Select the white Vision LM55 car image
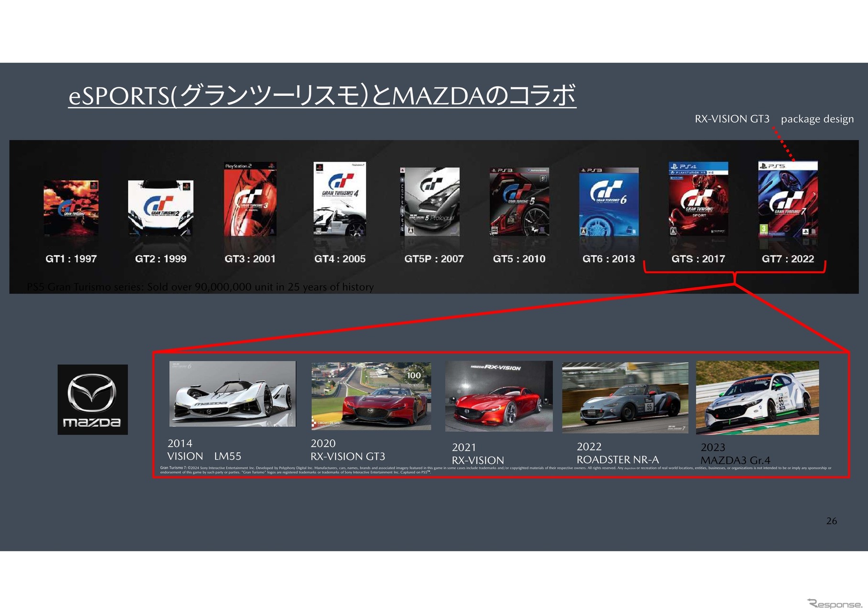The image size is (868, 614). click(232, 394)
